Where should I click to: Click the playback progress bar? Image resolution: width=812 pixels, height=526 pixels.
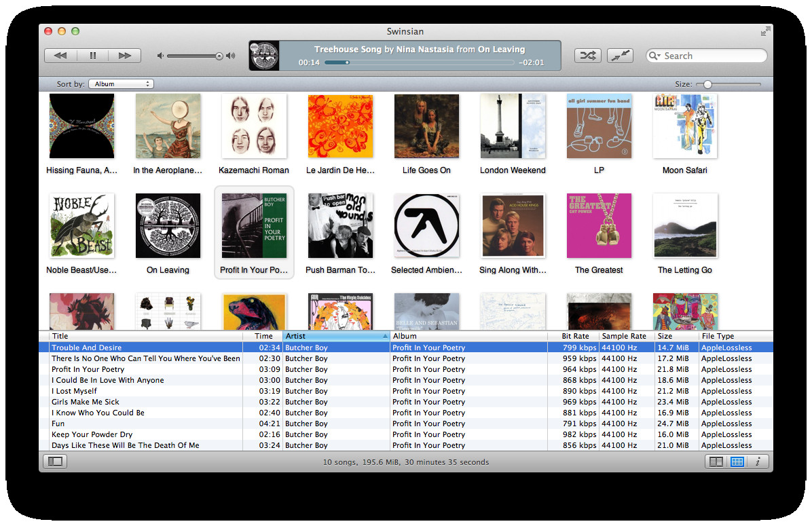click(x=420, y=62)
